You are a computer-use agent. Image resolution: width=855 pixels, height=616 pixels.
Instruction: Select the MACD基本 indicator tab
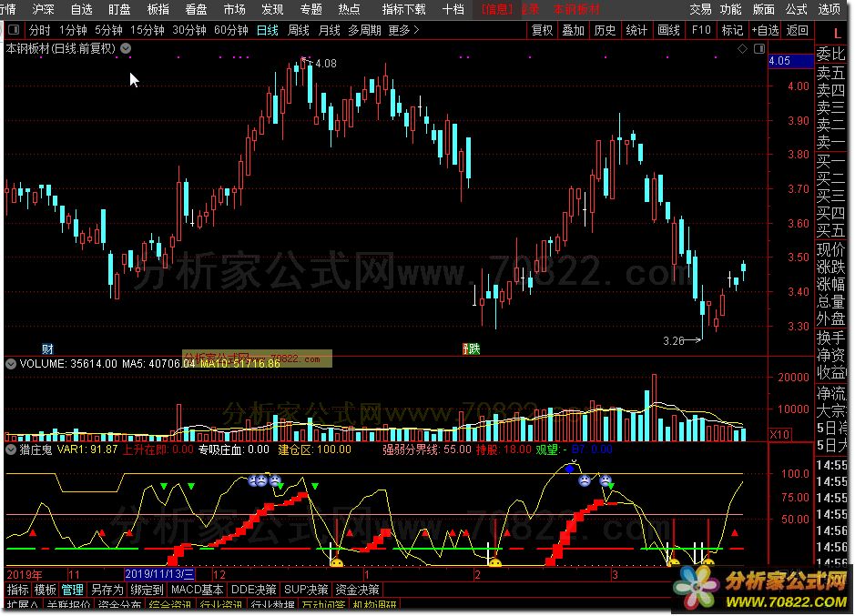pos(197,590)
